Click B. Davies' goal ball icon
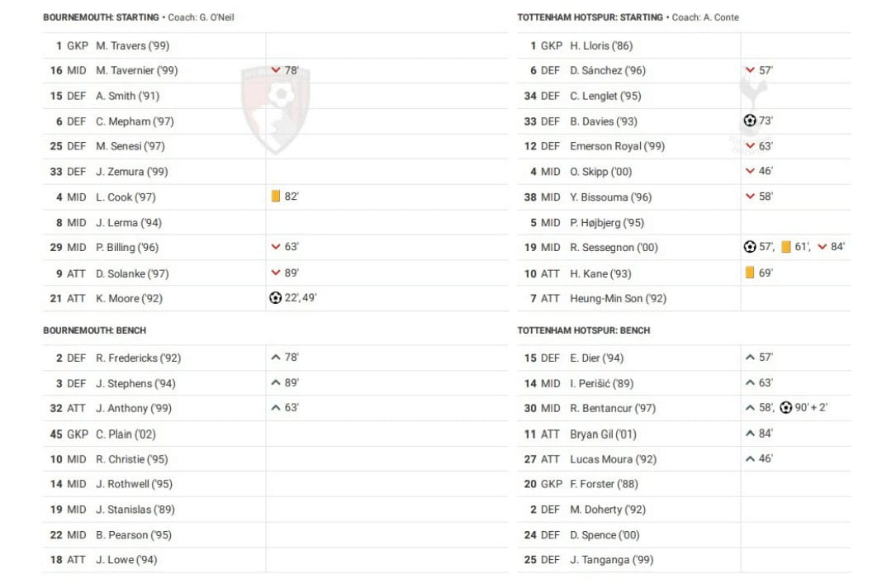 coord(749,120)
